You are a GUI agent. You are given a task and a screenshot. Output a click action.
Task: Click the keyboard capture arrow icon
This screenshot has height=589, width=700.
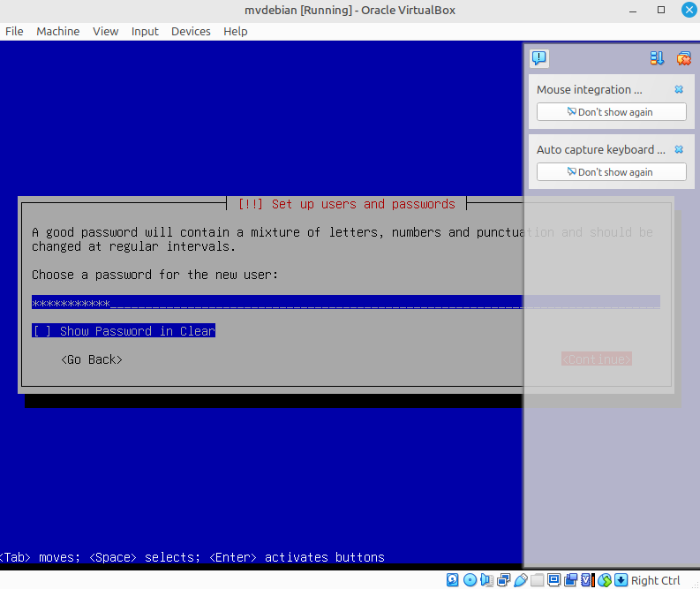621,580
